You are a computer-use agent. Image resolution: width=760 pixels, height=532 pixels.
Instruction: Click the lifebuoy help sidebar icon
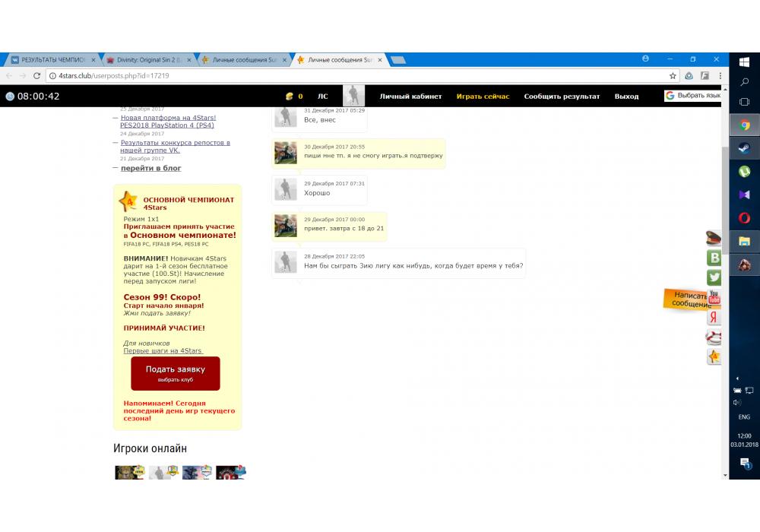coord(714,337)
